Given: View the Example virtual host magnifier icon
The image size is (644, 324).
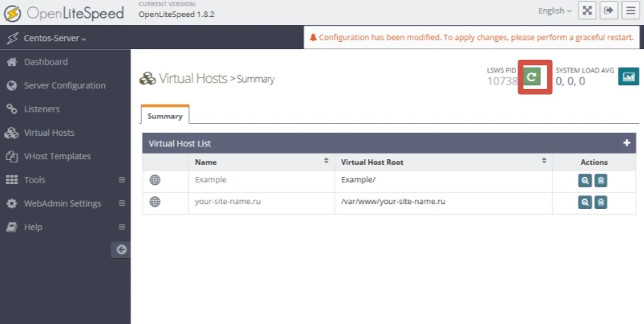Looking at the screenshot, I should [585, 180].
